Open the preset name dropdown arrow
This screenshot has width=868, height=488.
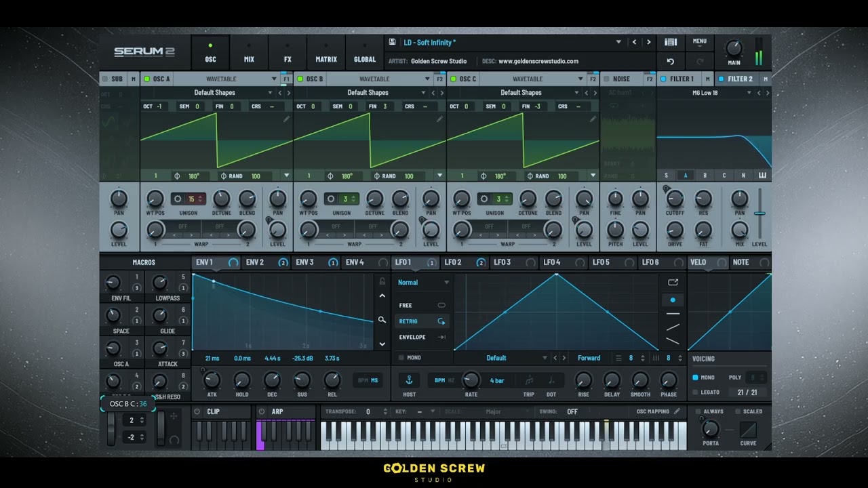pyautogui.click(x=618, y=42)
